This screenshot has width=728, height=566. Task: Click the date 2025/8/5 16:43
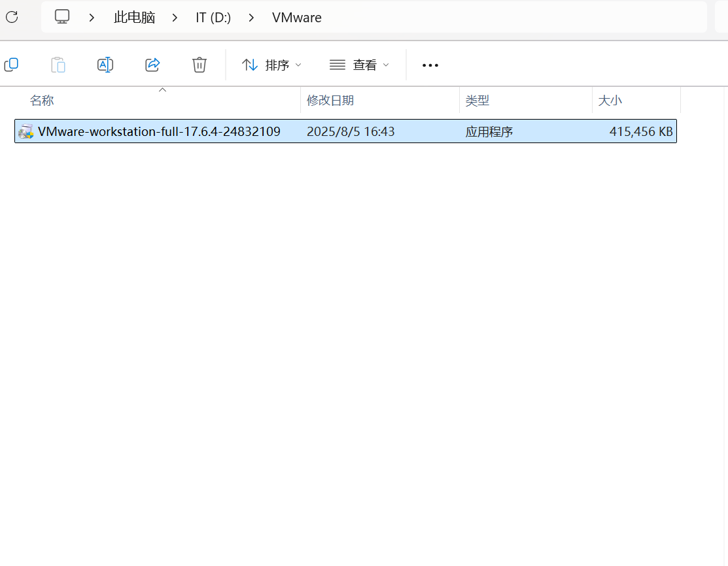point(351,131)
